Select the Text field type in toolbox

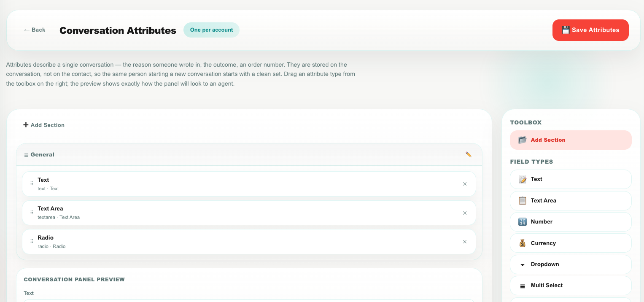[x=571, y=179]
